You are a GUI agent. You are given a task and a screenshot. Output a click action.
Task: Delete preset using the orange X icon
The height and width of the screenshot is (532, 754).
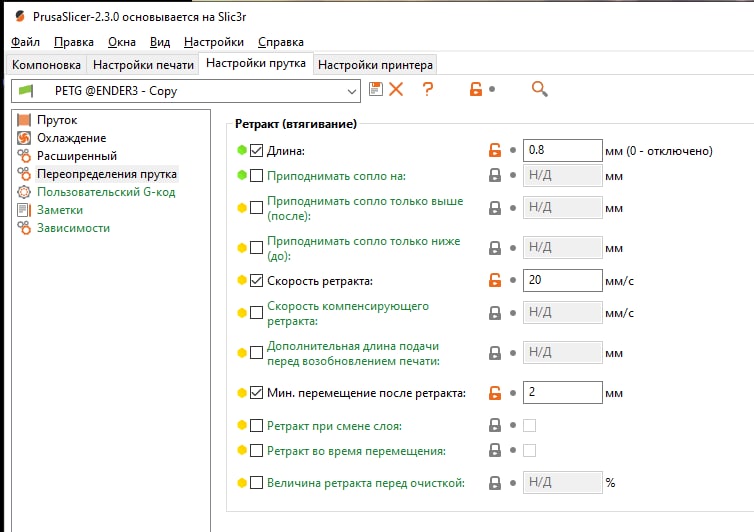(x=396, y=89)
